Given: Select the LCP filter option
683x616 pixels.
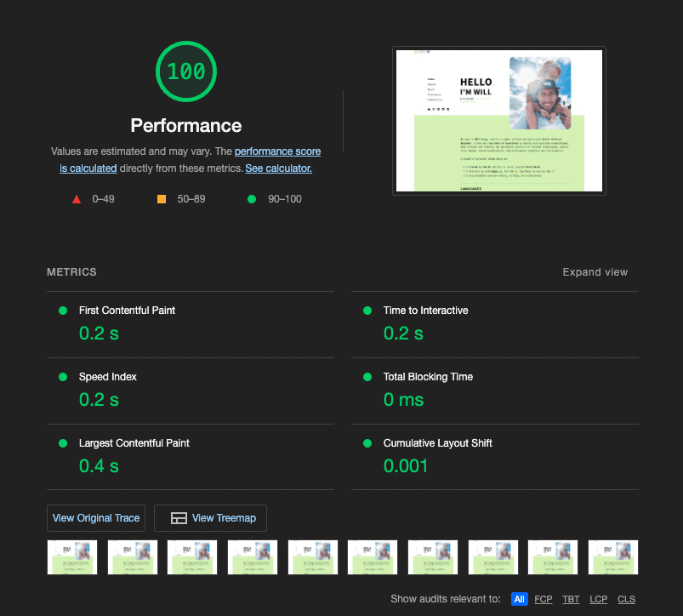Looking at the screenshot, I should [x=599, y=599].
